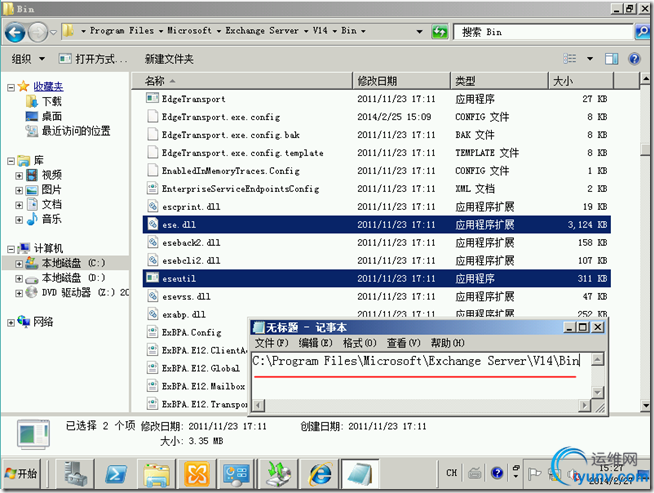Screen dimensions: 654x493
Task: Open Notepad 文件(F) menu
Action: (x=272, y=343)
